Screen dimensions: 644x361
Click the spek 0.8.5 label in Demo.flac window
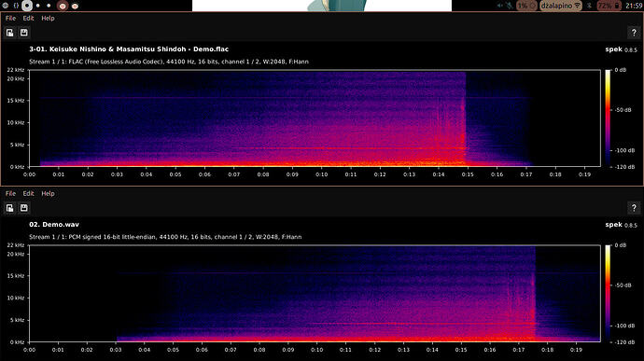(x=621, y=49)
